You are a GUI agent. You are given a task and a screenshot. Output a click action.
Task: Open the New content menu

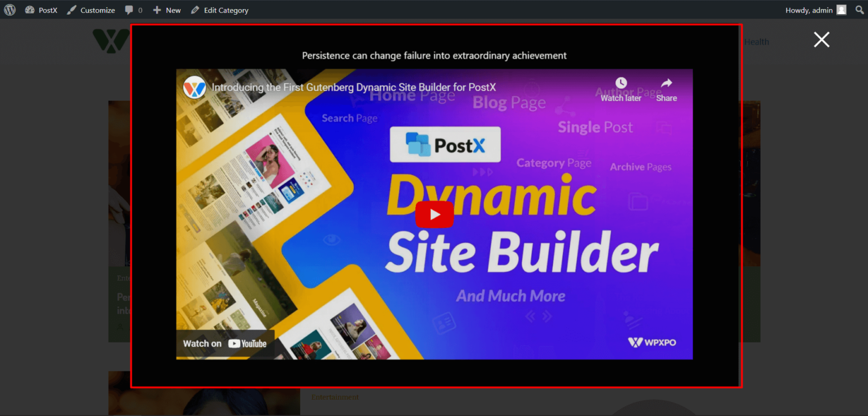tap(166, 10)
